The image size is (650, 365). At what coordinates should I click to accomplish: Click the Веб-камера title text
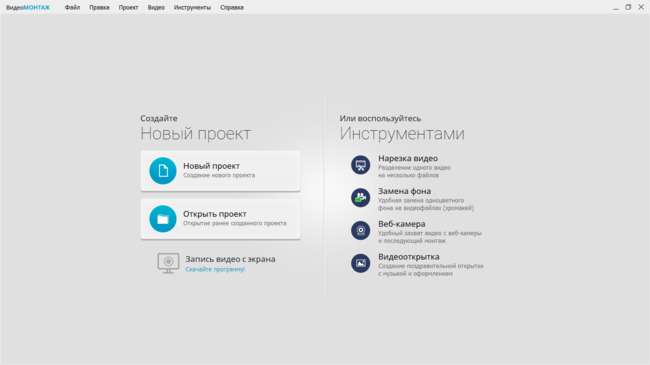[402, 224]
